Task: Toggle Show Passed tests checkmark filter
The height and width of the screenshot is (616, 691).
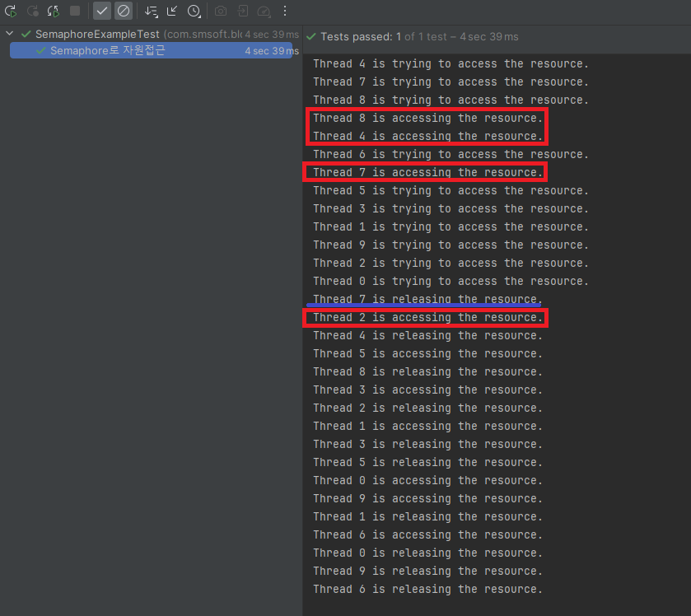Action: 102,11
